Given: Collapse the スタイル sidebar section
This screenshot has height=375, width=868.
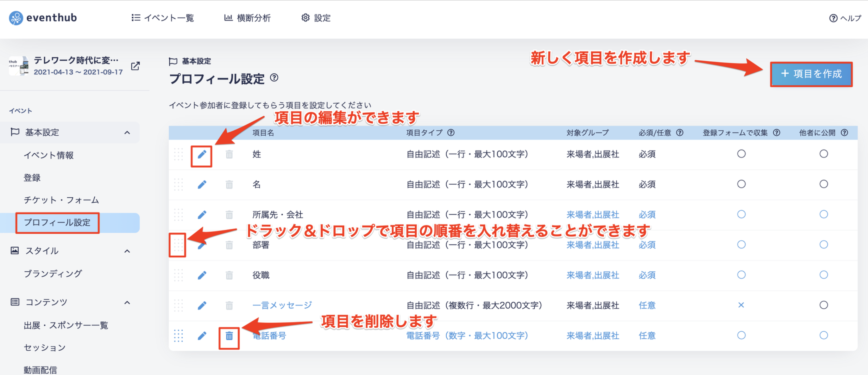Looking at the screenshot, I should point(127,251).
